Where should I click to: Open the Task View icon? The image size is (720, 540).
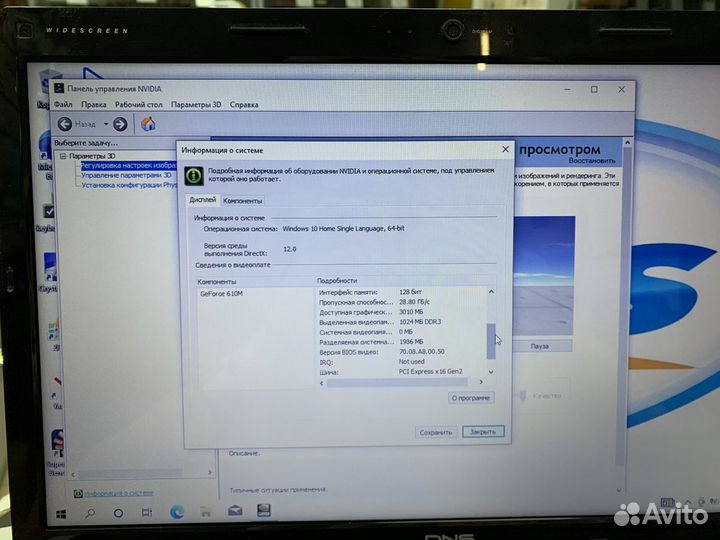click(146, 512)
